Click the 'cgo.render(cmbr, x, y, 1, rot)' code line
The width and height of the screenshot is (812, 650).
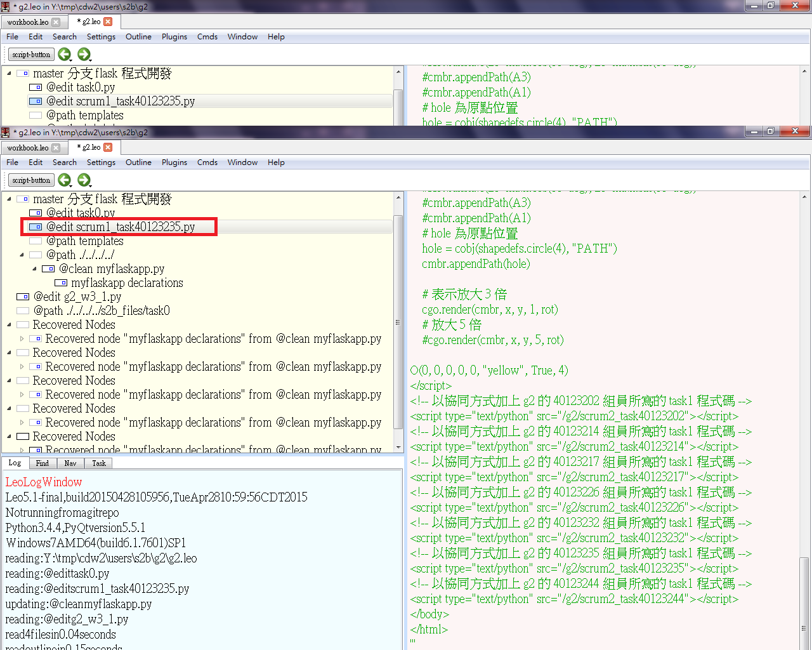point(490,310)
